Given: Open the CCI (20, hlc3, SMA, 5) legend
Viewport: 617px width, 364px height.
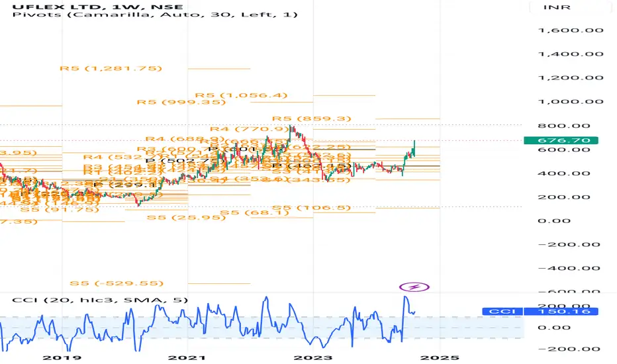Looking at the screenshot, I should (x=100, y=300).
